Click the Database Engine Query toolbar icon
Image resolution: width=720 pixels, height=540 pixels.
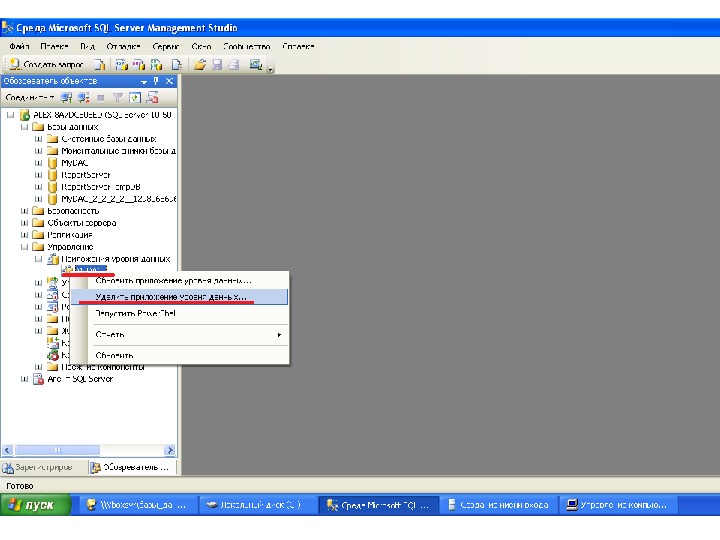100,65
